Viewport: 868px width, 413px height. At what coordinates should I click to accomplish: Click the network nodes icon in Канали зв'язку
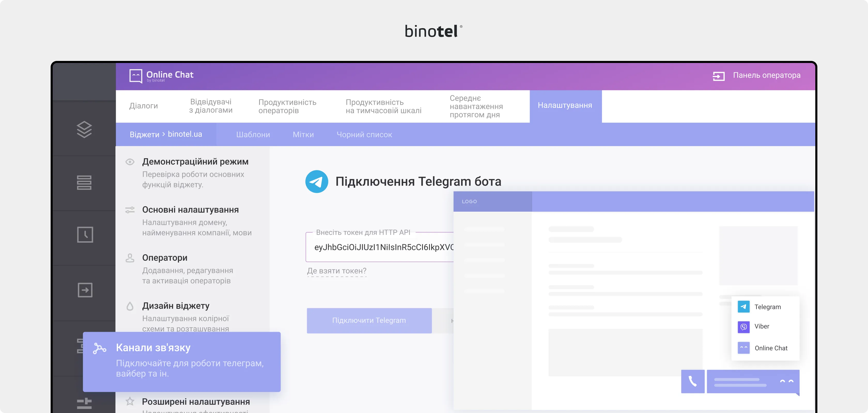[99, 348]
